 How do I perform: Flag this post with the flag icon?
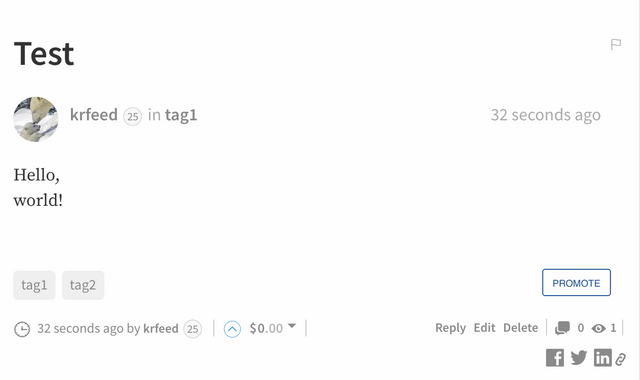coord(616,44)
